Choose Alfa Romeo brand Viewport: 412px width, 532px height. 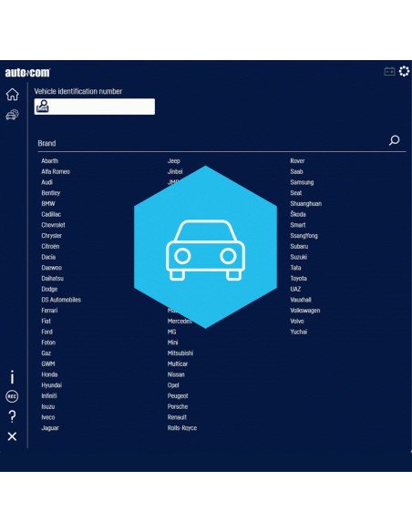[x=56, y=171]
